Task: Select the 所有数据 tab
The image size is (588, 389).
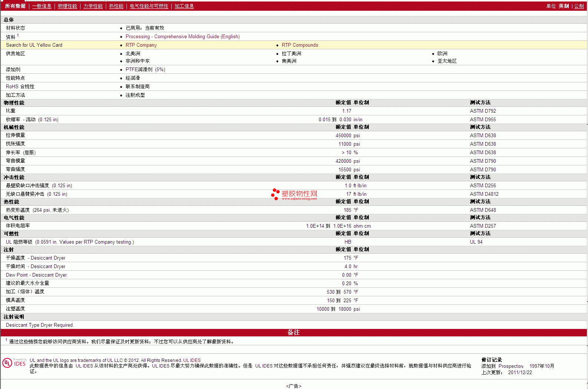Action: coord(15,6)
